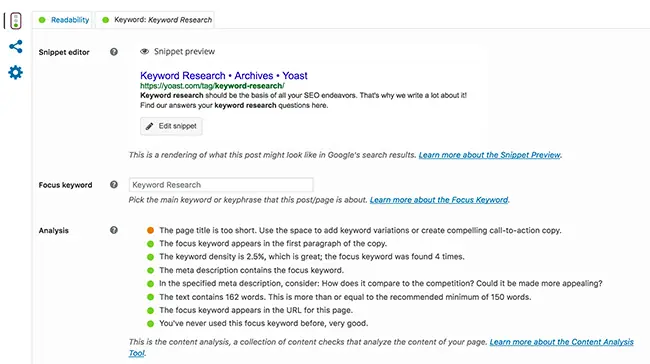Open the traffic light content optimization section

click(x=16, y=21)
